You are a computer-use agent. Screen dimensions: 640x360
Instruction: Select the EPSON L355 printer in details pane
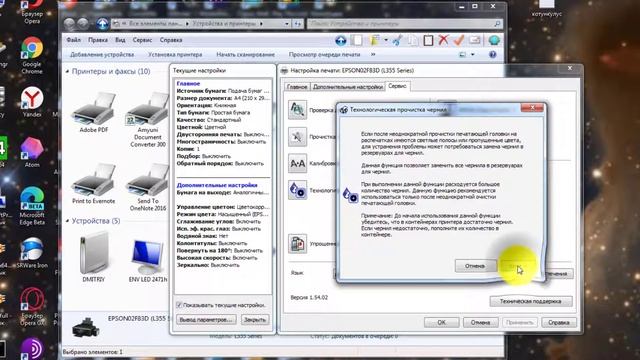86,327
